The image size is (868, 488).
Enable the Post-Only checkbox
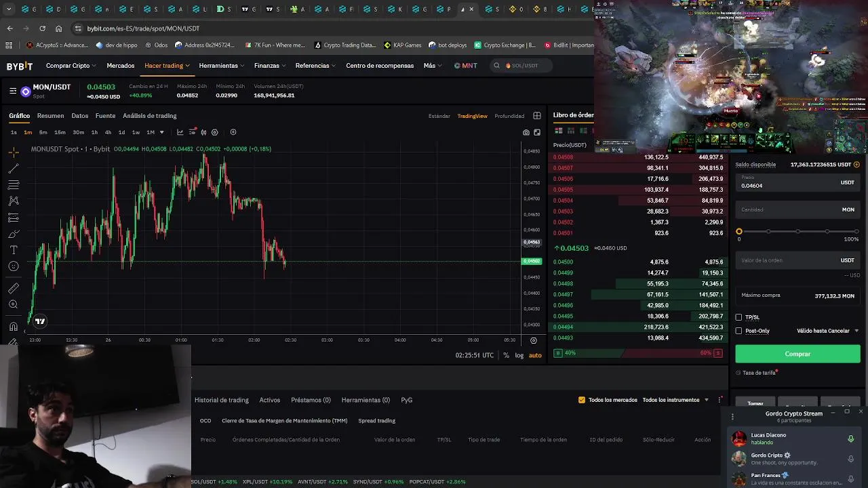pyautogui.click(x=738, y=331)
